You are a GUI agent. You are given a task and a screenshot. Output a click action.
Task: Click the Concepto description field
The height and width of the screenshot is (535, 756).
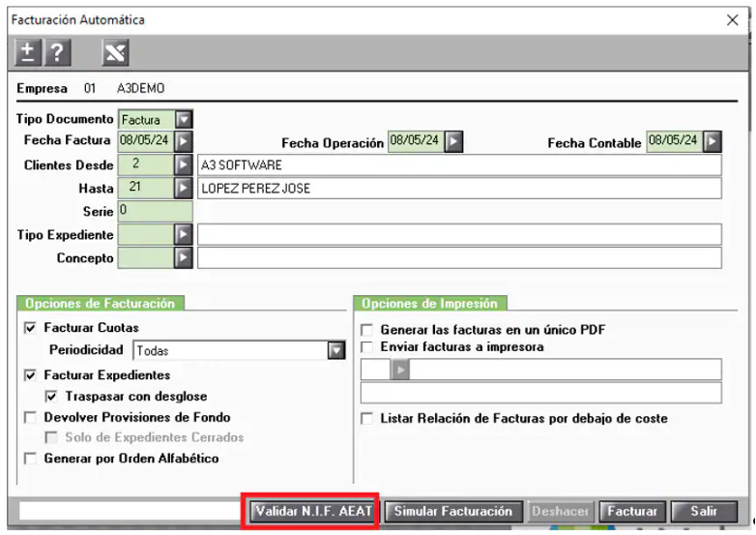(459, 257)
